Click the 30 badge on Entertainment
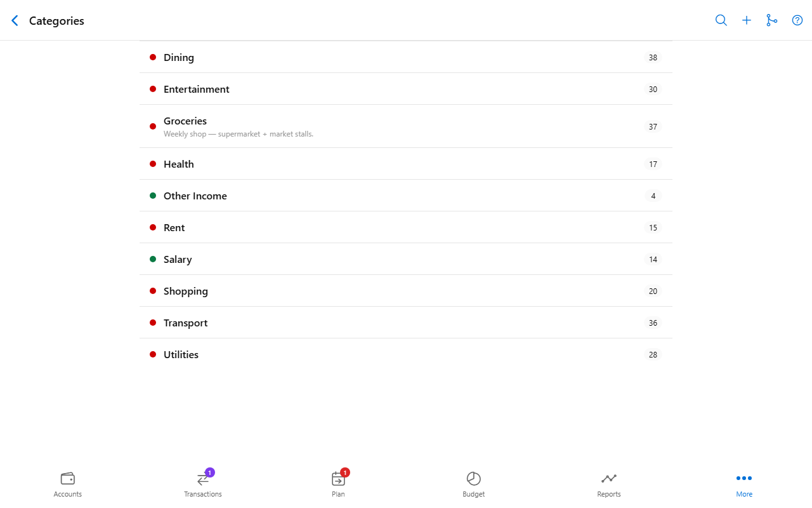 pyautogui.click(x=653, y=89)
